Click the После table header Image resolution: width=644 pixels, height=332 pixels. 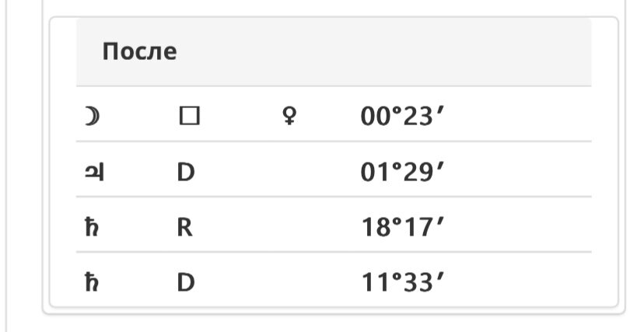[x=140, y=52]
